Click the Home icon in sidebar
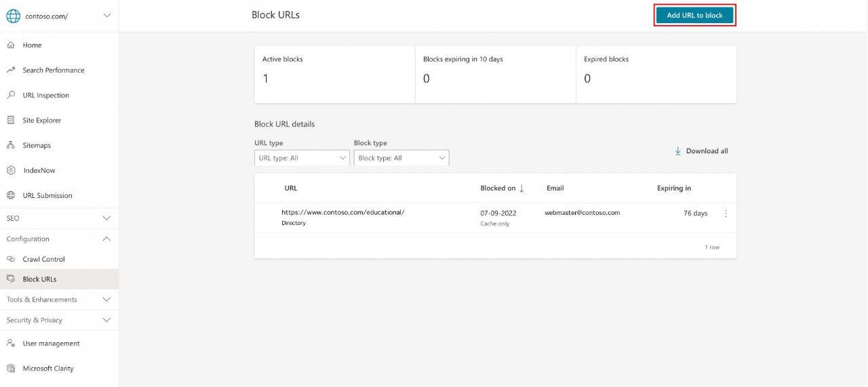868x387 pixels. tap(11, 45)
